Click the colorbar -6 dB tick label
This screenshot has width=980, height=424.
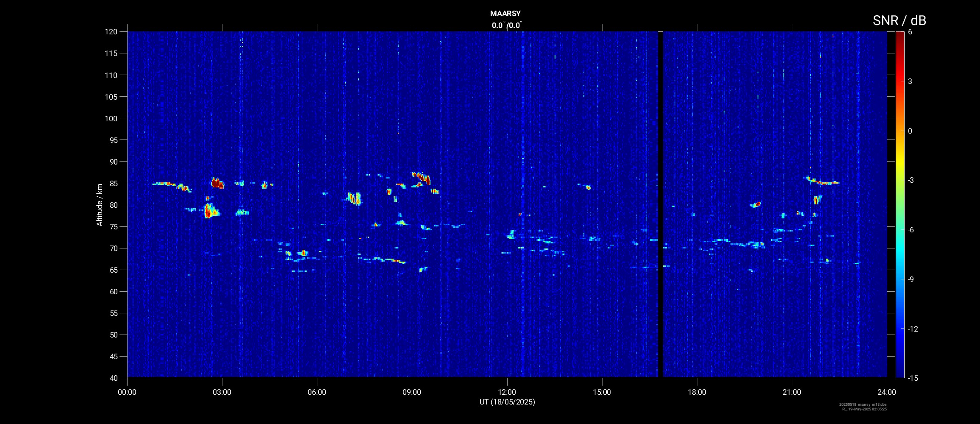[911, 230]
